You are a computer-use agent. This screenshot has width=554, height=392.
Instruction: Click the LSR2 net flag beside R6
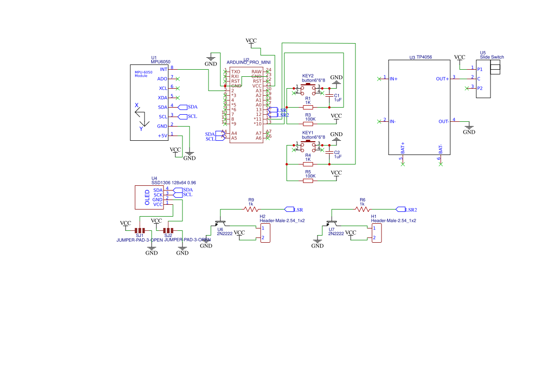tap(400, 209)
